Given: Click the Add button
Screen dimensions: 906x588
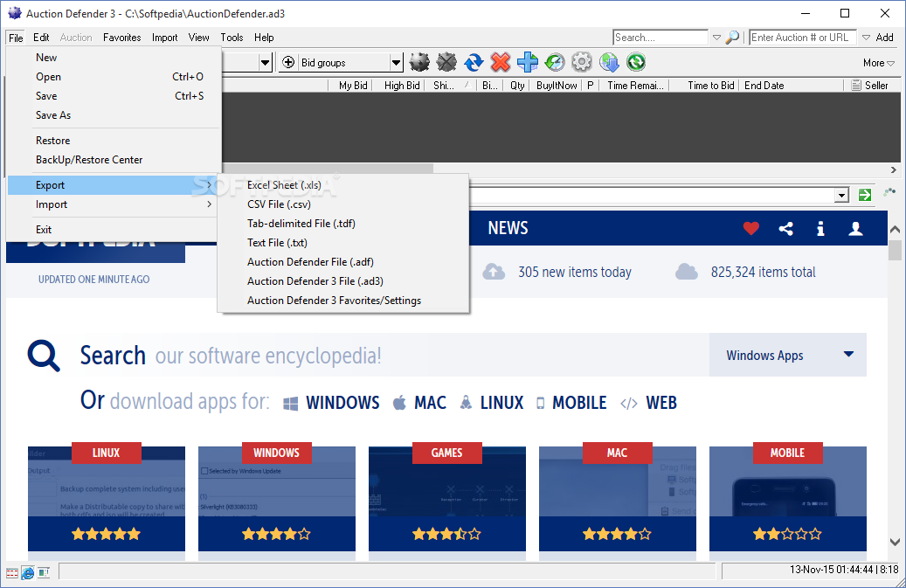Looking at the screenshot, I should (x=884, y=38).
